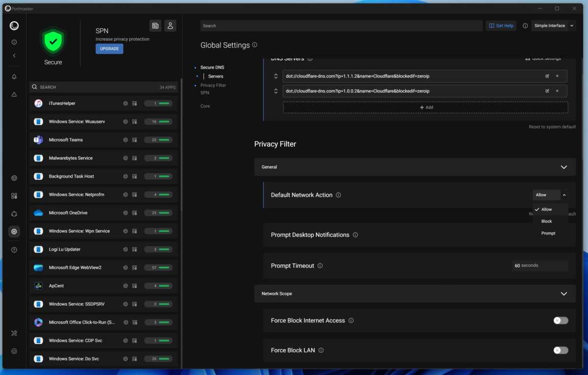The width and height of the screenshot is (588, 375).
Task: Show info for Default Network Action
Action: pyautogui.click(x=339, y=195)
